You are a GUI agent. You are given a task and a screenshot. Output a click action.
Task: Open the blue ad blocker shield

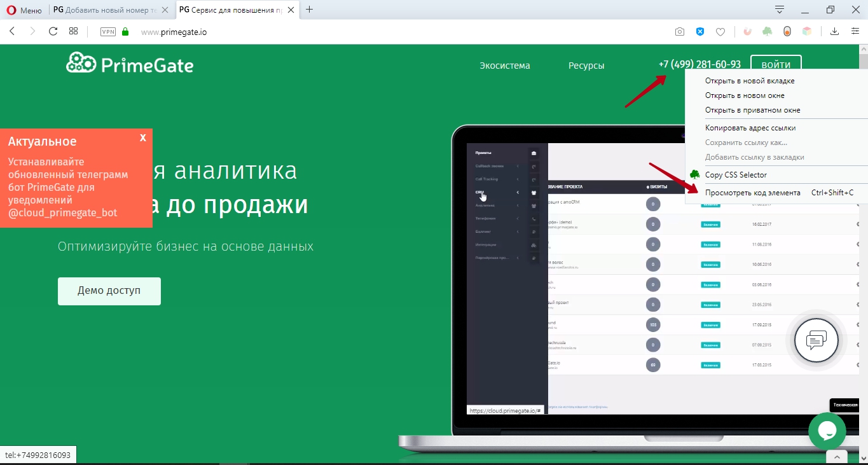(700, 32)
